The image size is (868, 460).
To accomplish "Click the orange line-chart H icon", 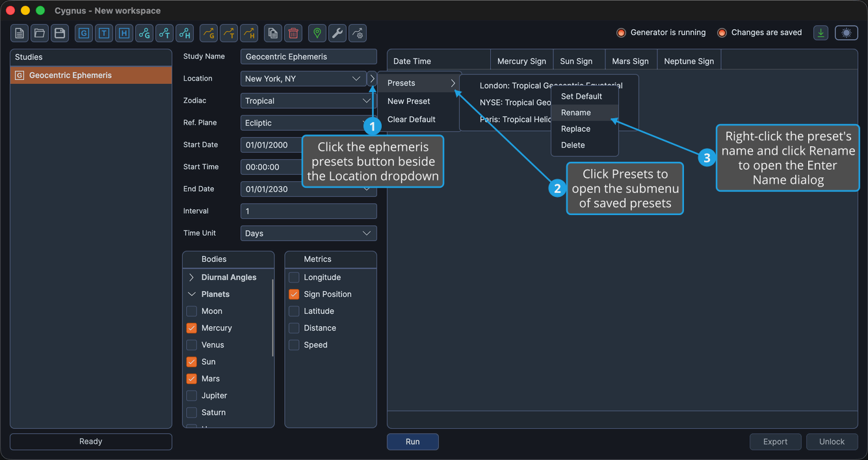I will [249, 33].
